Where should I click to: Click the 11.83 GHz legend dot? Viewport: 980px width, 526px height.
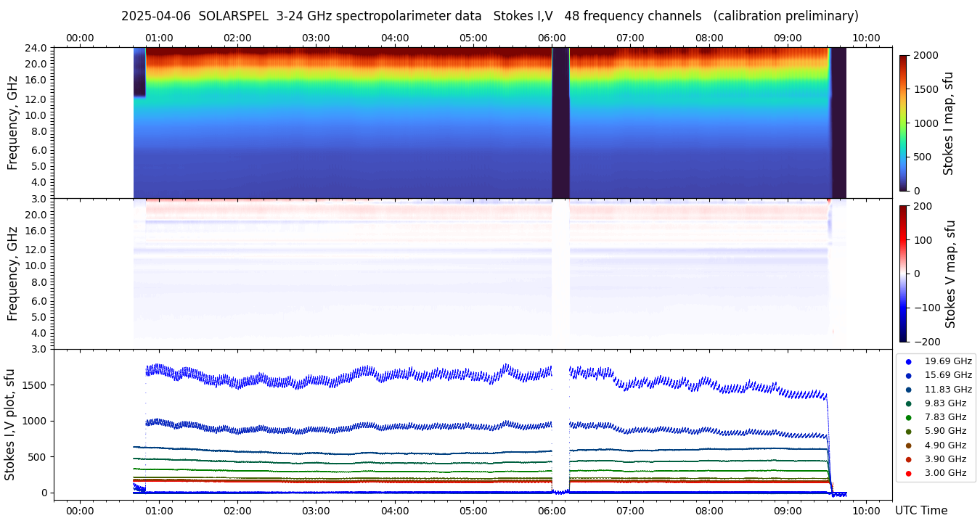pos(908,390)
